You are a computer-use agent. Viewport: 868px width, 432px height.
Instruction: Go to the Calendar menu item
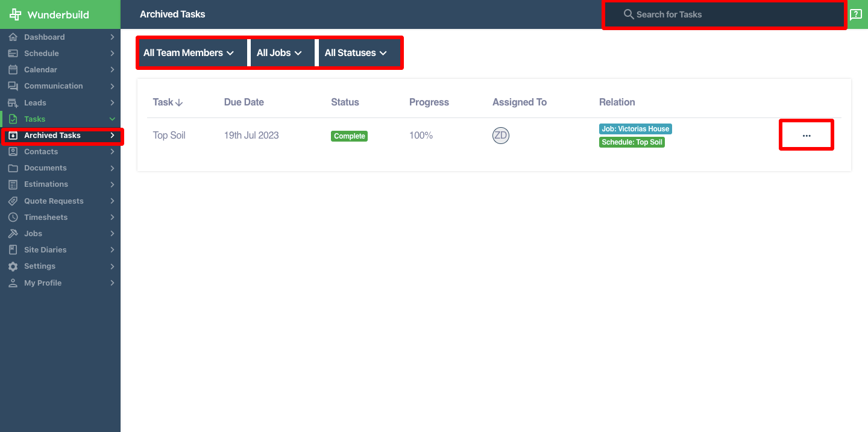pyautogui.click(x=60, y=70)
